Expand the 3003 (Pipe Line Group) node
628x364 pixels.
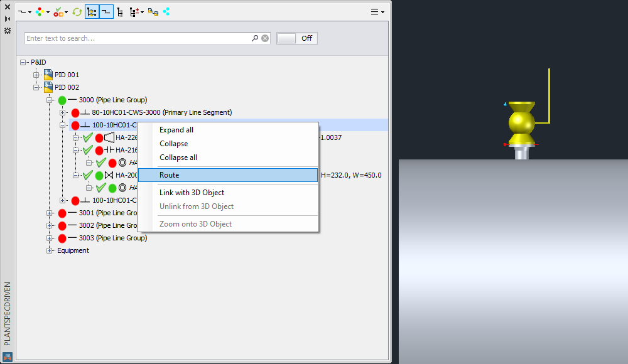click(49, 238)
